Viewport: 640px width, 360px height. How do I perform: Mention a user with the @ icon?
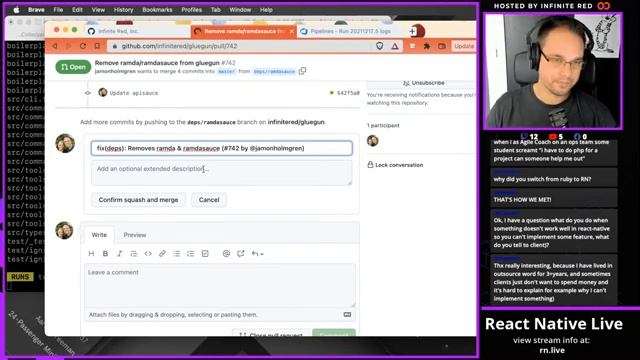[226, 253]
